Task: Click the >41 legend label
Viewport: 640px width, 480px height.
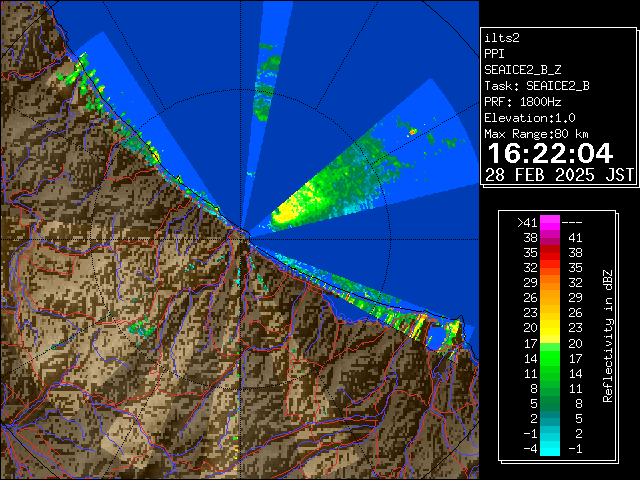Action: (x=527, y=222)
